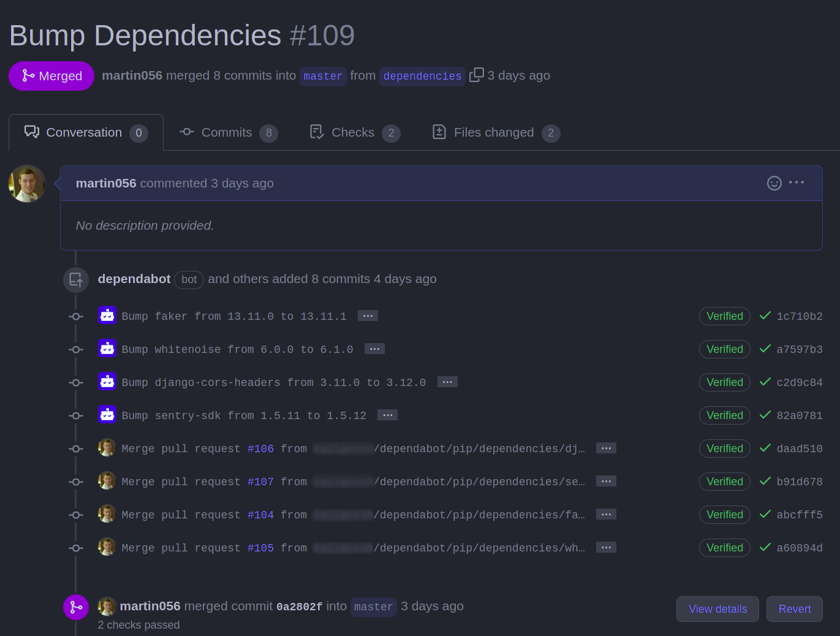Switch to the Commits tab
The width and height of the screenshot is (840, 636).
228,132
